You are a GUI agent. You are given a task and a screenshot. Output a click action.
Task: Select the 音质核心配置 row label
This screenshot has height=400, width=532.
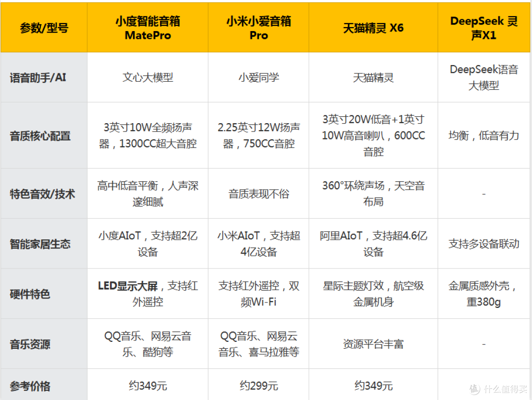coord(44,135)
